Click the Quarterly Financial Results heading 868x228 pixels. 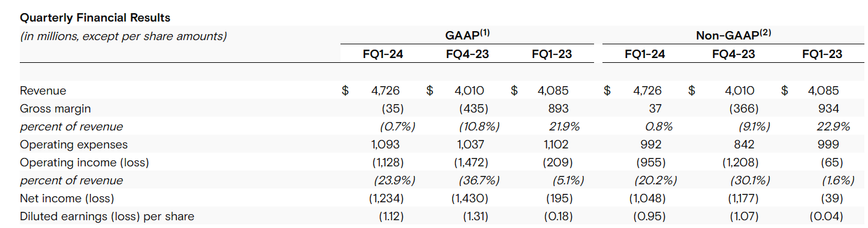[95, 18]
